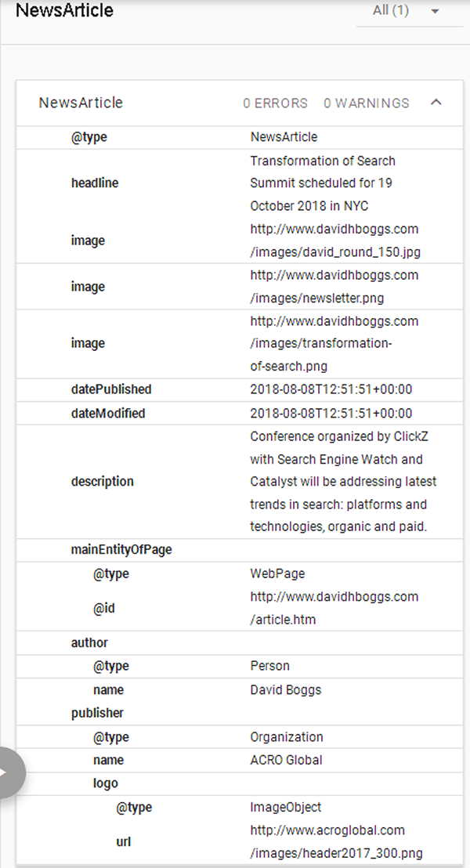Click the NewsArticle card title
The image size is (470, 868).
(x=81, y=103)
